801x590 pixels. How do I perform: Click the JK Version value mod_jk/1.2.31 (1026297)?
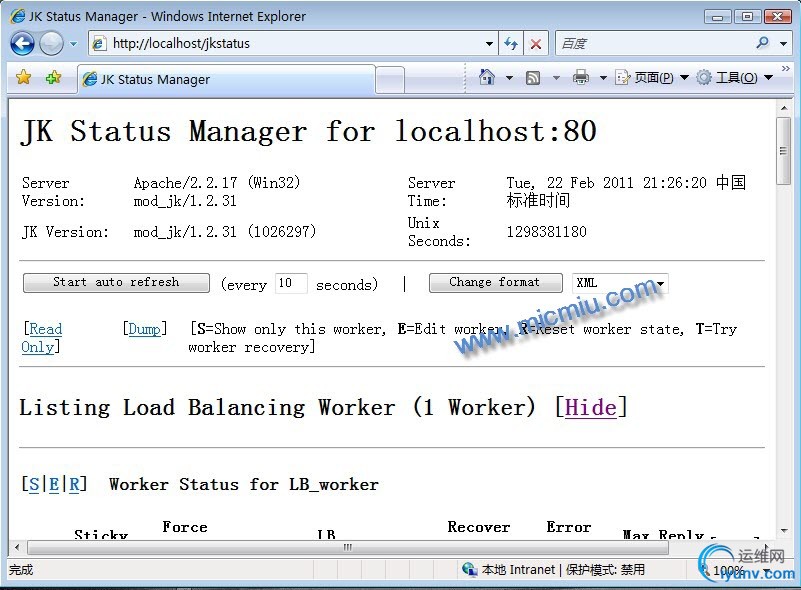[x=225, y=232]
